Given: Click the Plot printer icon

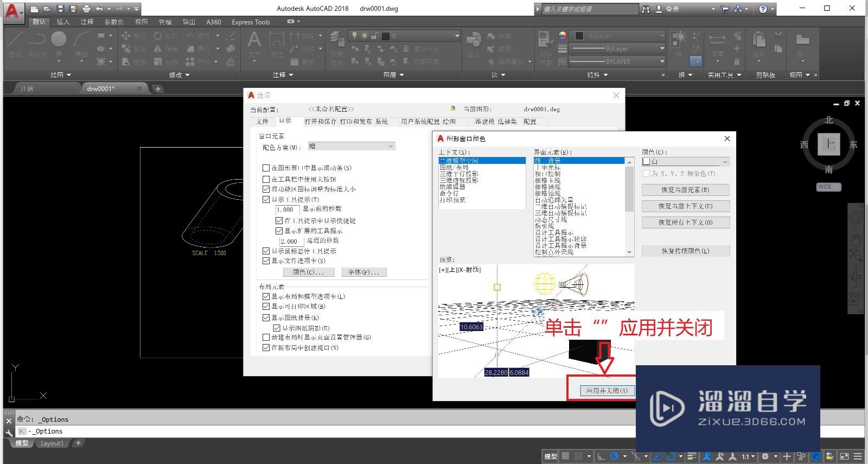Looking at the screenshot, I should [x=86, y=9].
